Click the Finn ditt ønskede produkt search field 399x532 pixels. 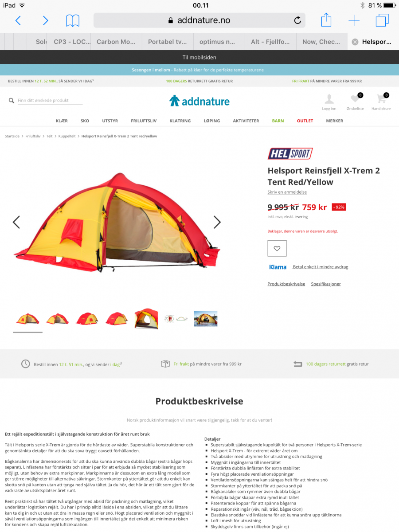point(50,101)
